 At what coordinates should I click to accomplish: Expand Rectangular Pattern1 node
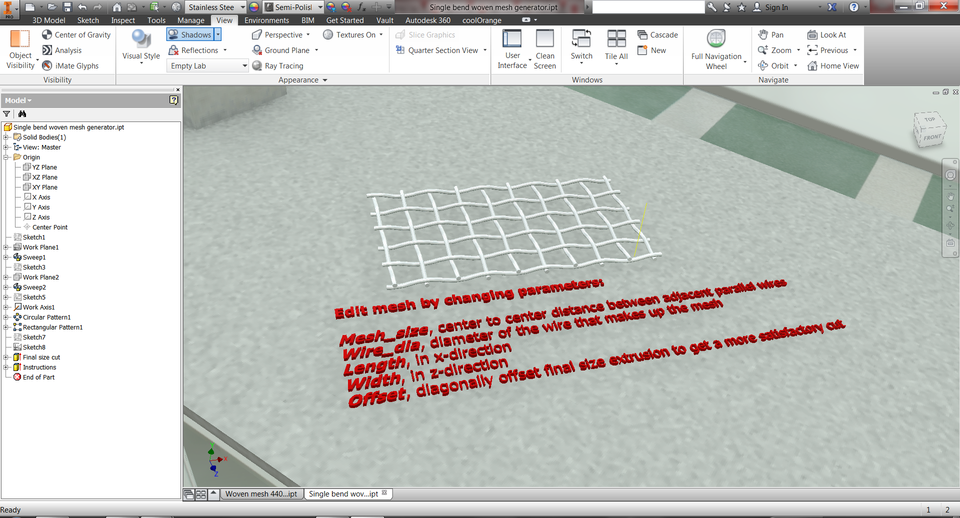(x=6, y=327)
